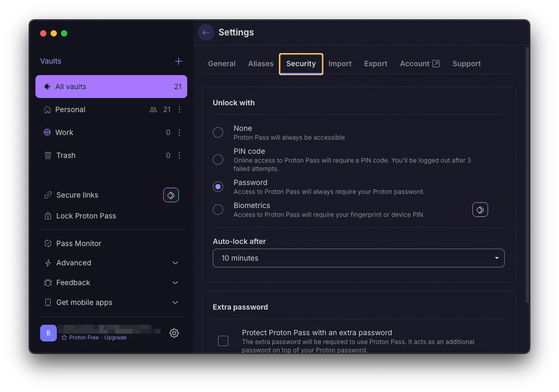Open the Personal vault options menu
This screenshot has width=559, height=392.
point(179,109)
